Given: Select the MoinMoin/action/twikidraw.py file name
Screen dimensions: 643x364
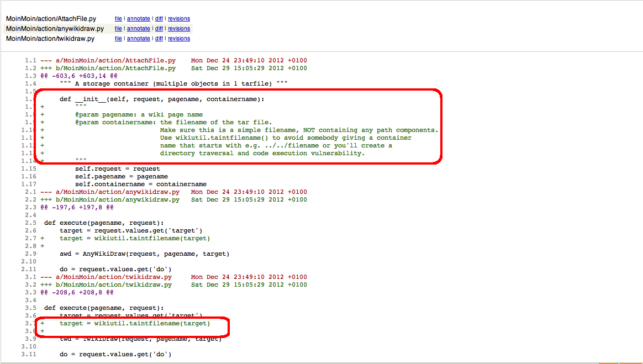Looking at the screenshot, I should coord(50,39).
